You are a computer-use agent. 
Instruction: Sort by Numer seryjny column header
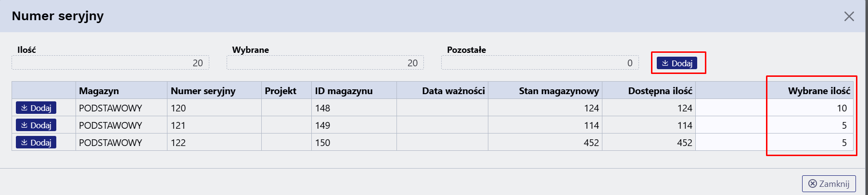tap(214, 90)
